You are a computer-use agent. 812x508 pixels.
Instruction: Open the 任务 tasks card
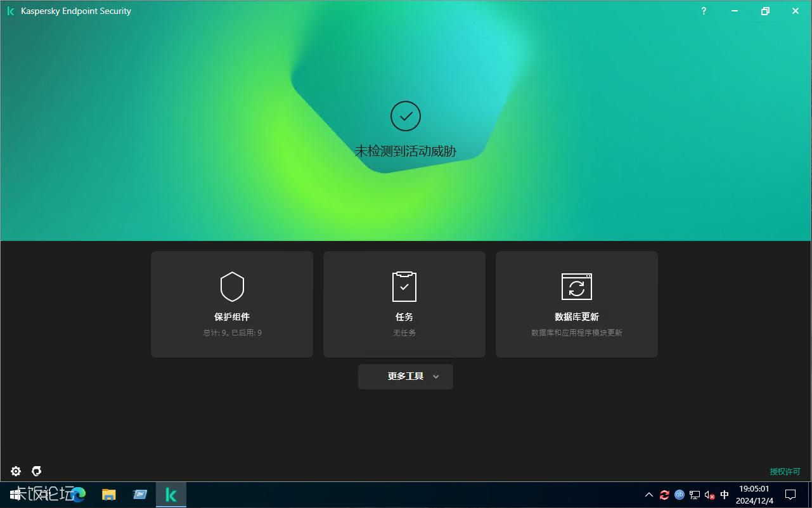pyautogui.click(x=404, y=304)
